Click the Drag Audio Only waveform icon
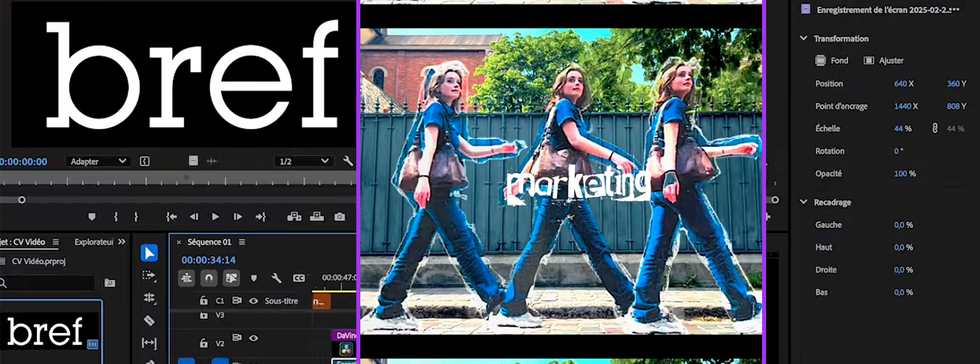Viewport: 980px width, 364px height. 212,161
